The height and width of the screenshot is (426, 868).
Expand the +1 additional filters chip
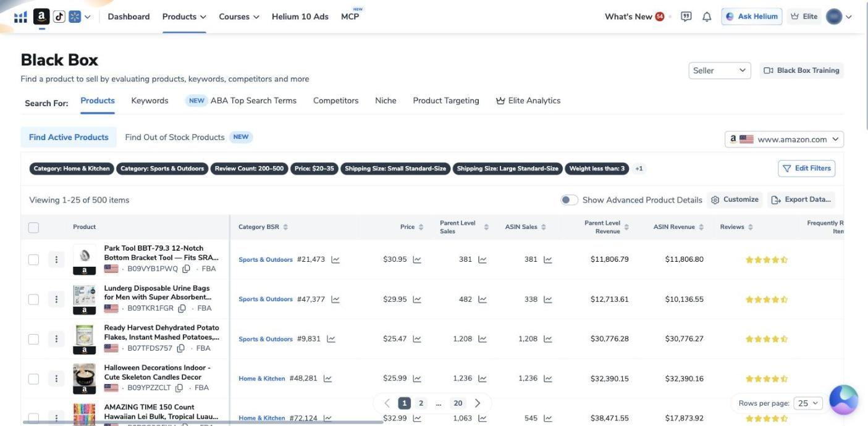pos(639,169)
